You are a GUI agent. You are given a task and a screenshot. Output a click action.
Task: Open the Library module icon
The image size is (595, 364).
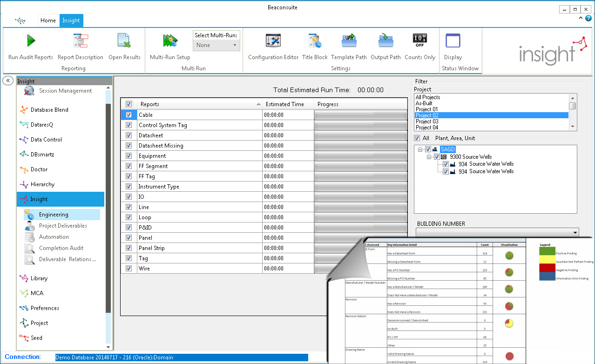[24, 278]
